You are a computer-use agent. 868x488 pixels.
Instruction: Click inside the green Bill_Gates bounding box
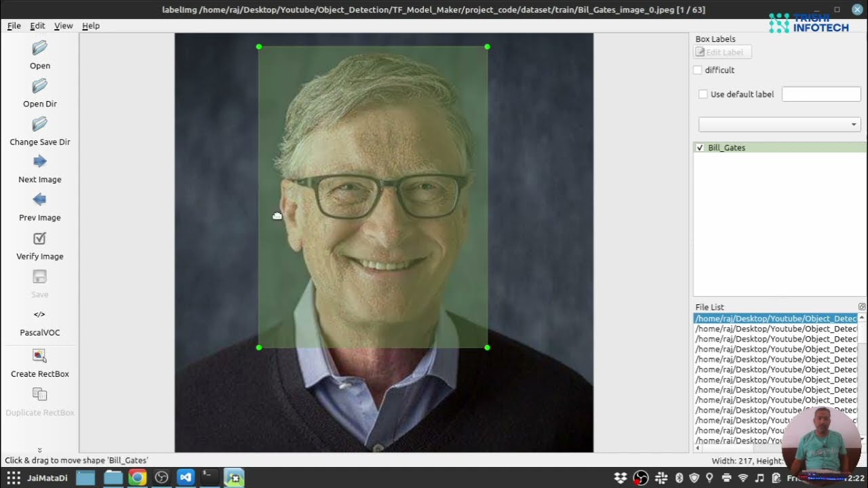373,197
